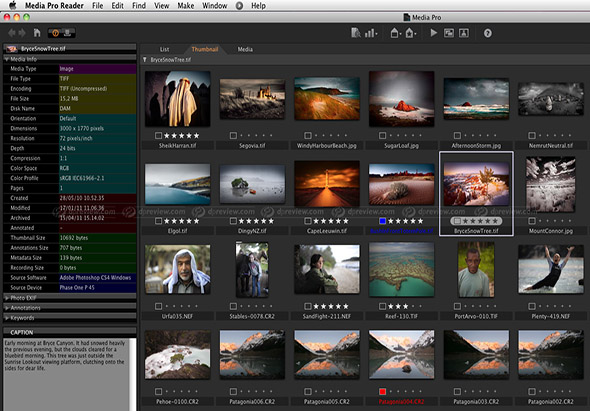Click the SandFight-211.NEF file name label
590x411 pixels.
(327, 317)
